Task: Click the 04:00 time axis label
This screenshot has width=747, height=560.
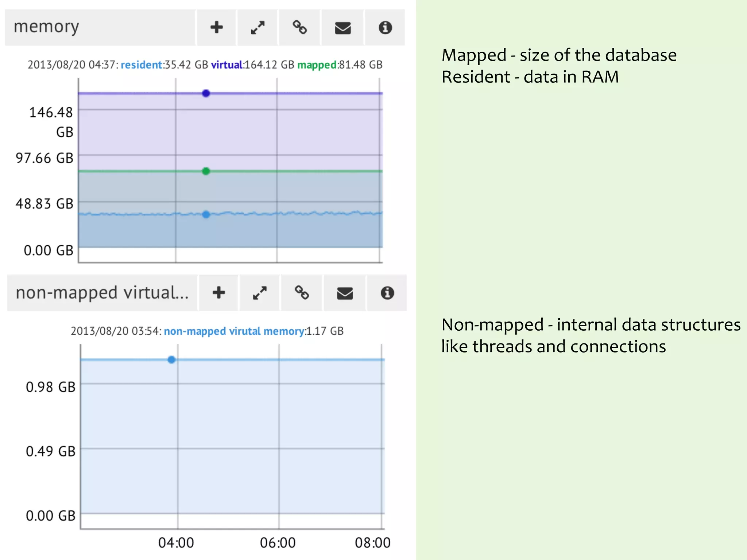Action: (x=176, y=543)
